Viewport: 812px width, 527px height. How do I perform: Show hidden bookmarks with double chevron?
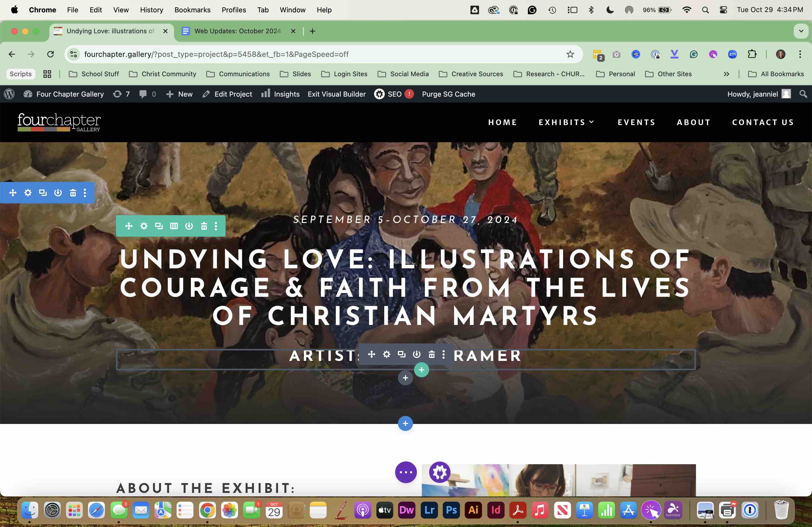click(726, 74)
